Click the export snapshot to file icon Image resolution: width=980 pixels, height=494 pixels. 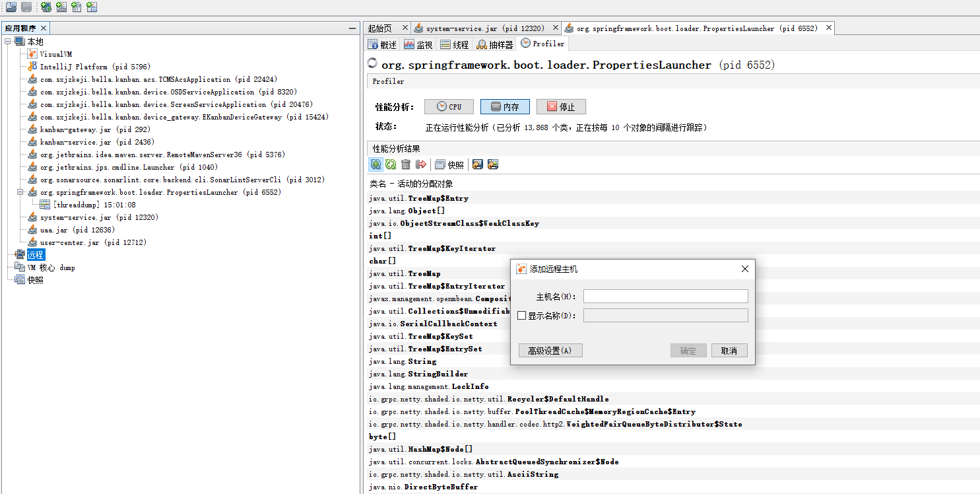[x=476, y=164]
